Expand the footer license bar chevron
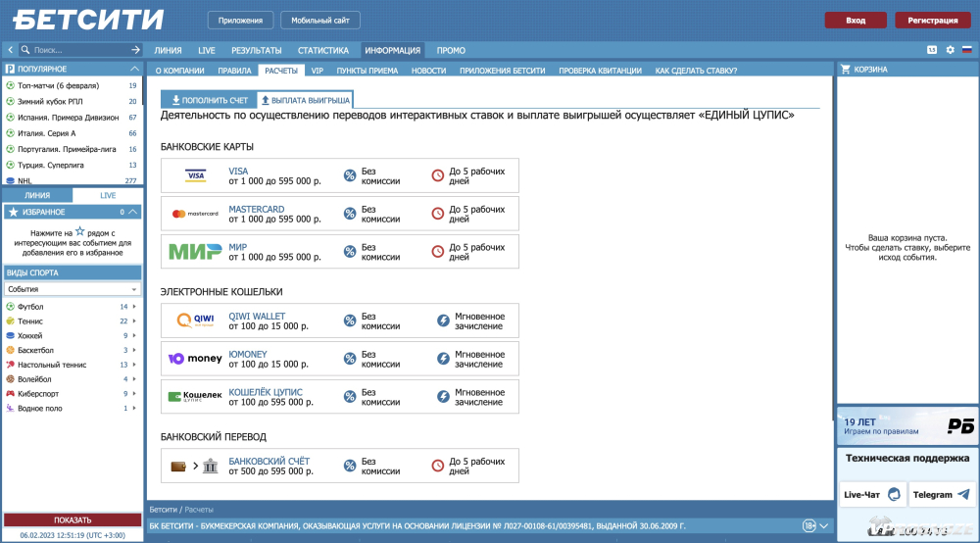Screen dimensions: 980x543 [824, 526]
